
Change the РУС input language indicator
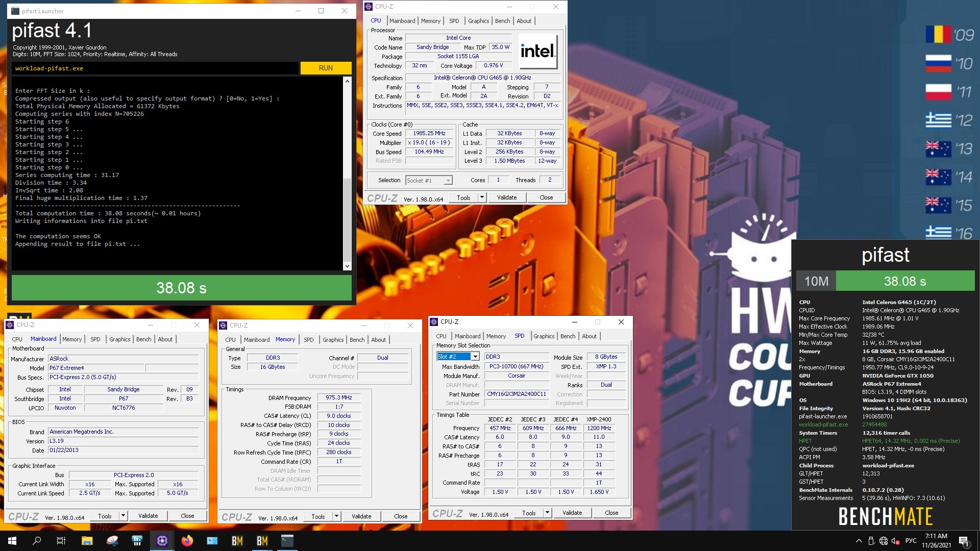pyautogui.click(x=911, y=541)
